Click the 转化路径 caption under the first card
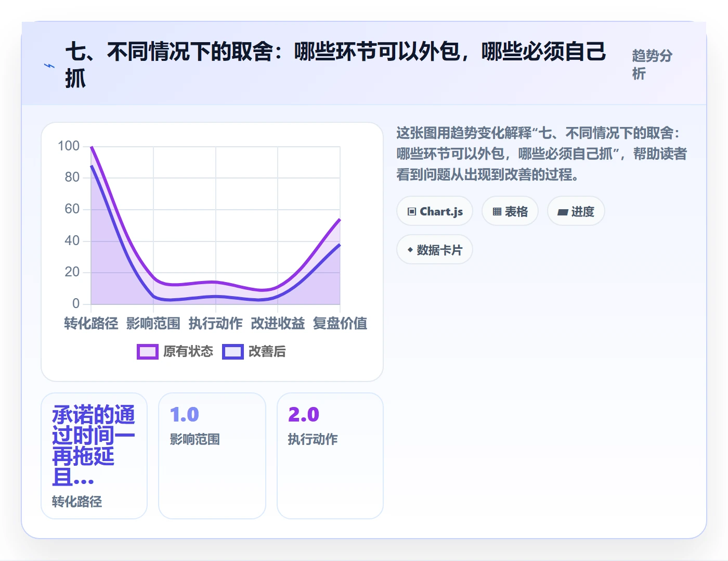This screenshot has width=728, height=561. [77, 502]
